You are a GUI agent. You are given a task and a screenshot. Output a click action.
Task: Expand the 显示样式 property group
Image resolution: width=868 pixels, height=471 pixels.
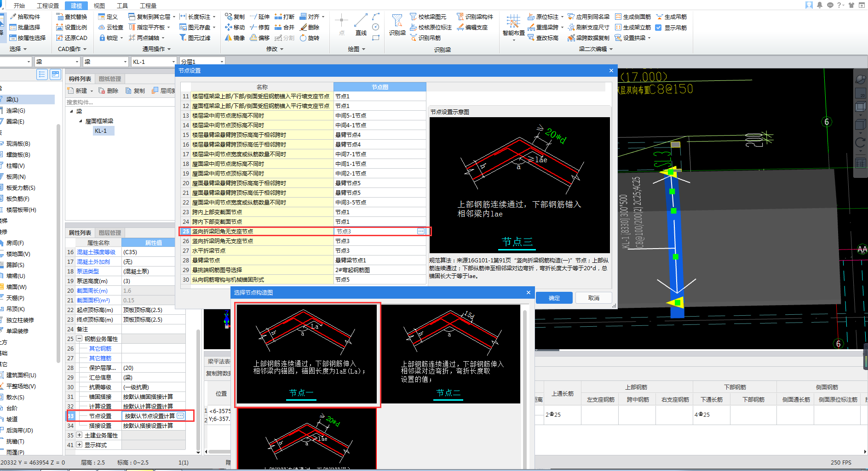(79, 445)
